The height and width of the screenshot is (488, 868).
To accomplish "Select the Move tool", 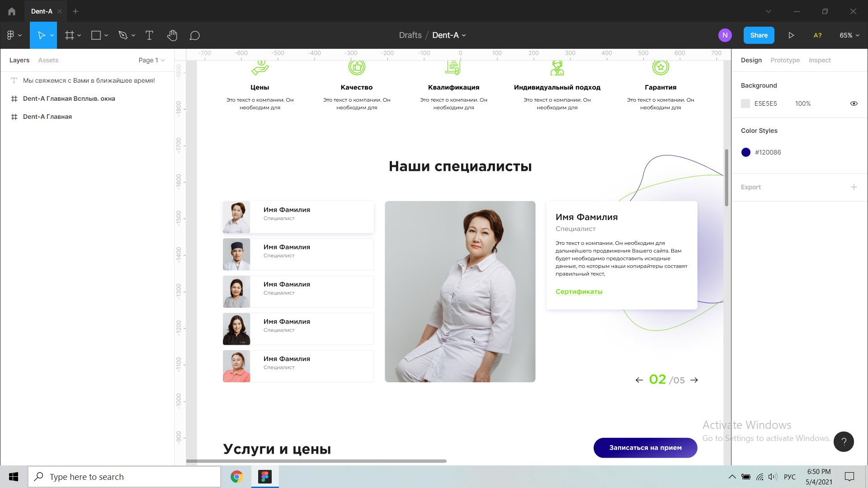I will pyautogui.click(x=41, y=35).
